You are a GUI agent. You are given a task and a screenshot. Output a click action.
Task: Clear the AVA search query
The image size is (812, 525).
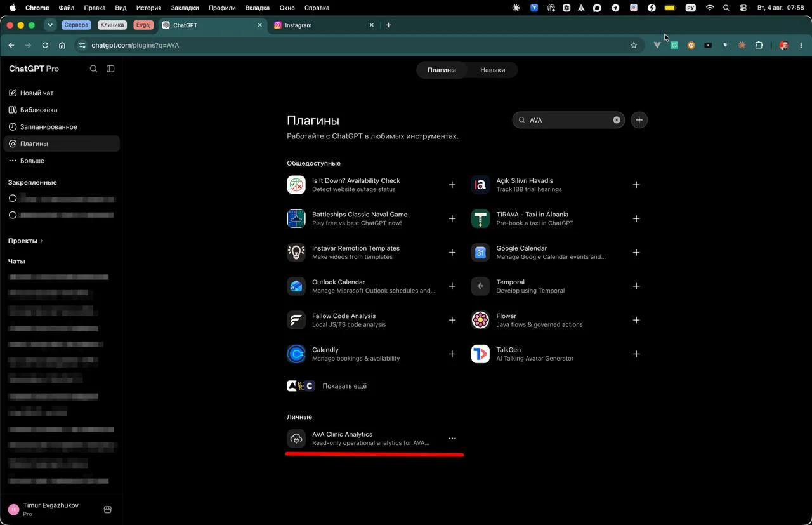pyautogui.click(x=617, y=120)
